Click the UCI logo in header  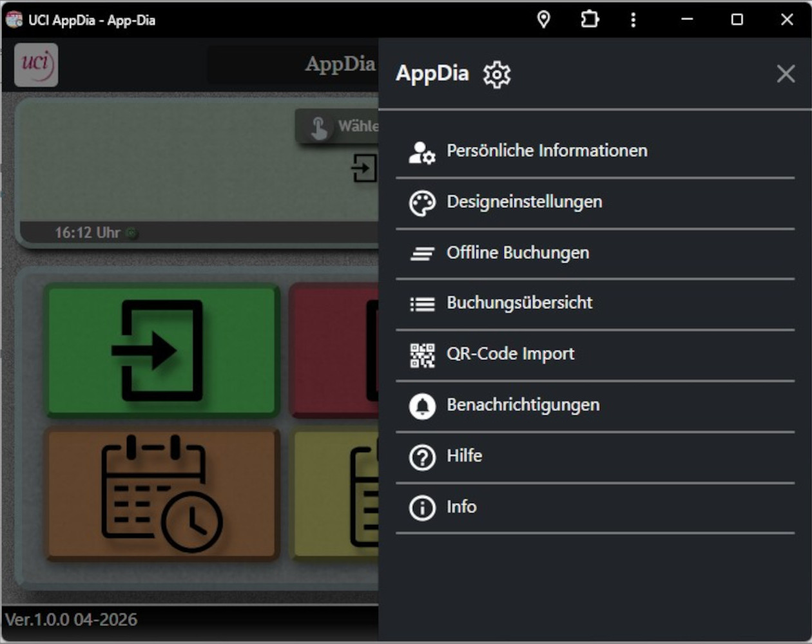point(36,65)
